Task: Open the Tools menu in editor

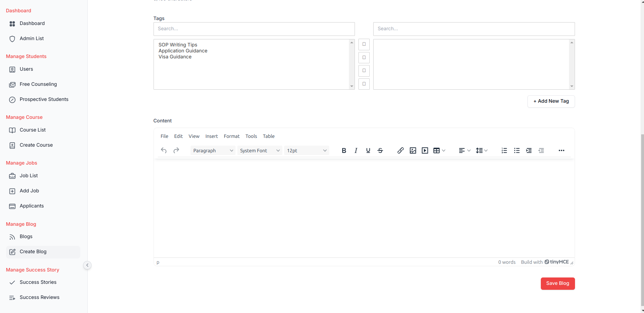Action: click(x=251, y=136)
